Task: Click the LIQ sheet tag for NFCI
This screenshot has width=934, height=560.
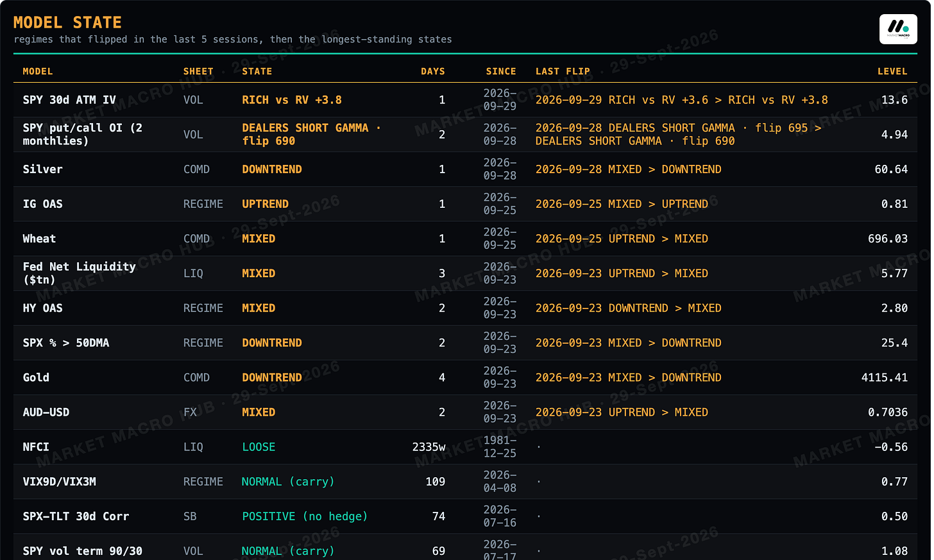Action: (x=193, y=446)
